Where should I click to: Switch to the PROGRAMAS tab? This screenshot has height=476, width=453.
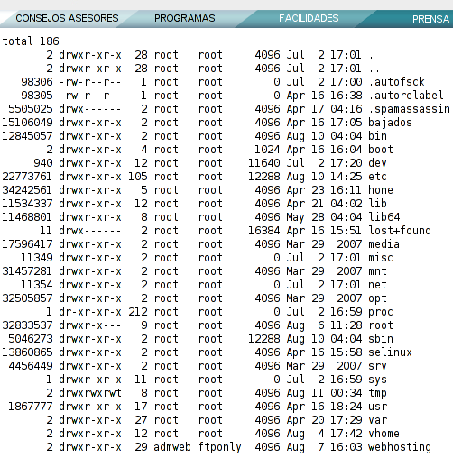pos(185,18)
